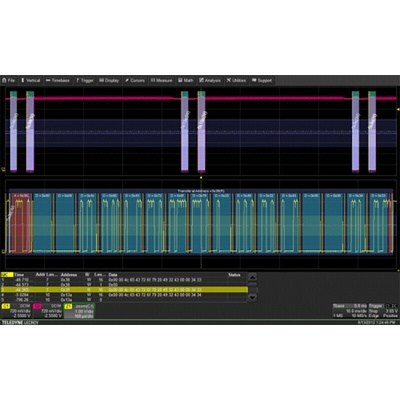
Task: Open the Z1 zoom trace descriptor box
Action: [79, 311]
